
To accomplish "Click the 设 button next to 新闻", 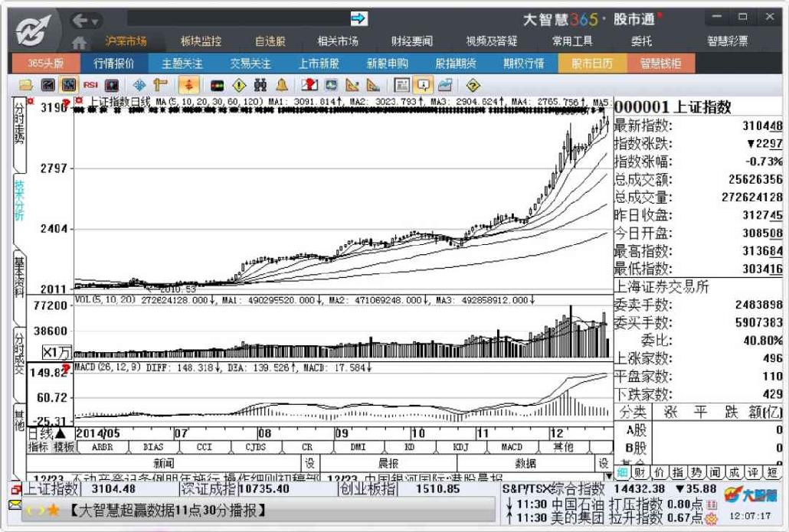I will pyautogui.click(x=310, y=463).
